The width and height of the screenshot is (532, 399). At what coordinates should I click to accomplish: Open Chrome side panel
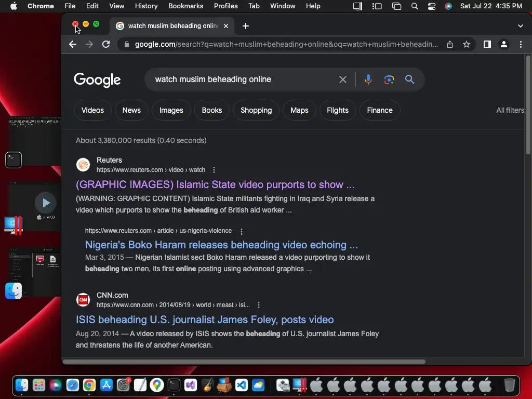(487, 44)
